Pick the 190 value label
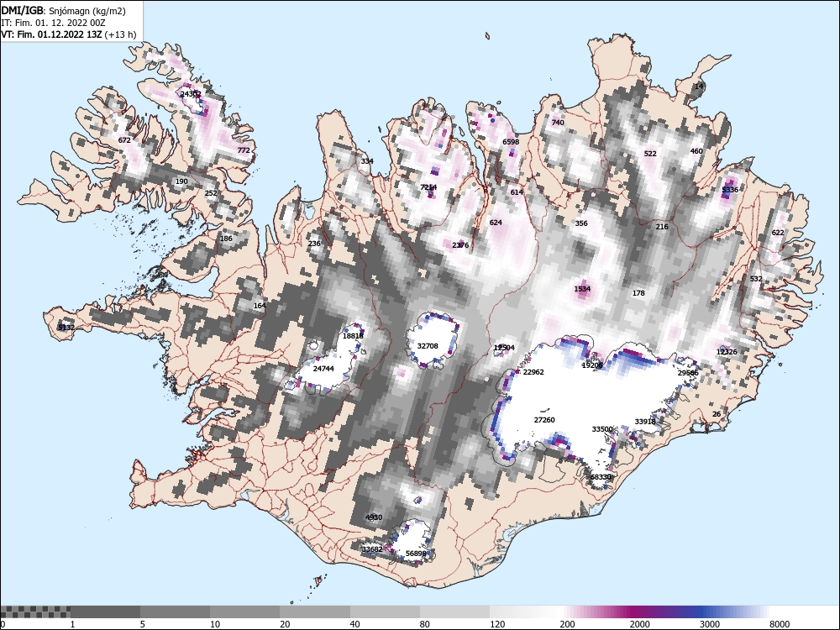The height and width of the screenshot is (630, 840). tap(181, 181)
